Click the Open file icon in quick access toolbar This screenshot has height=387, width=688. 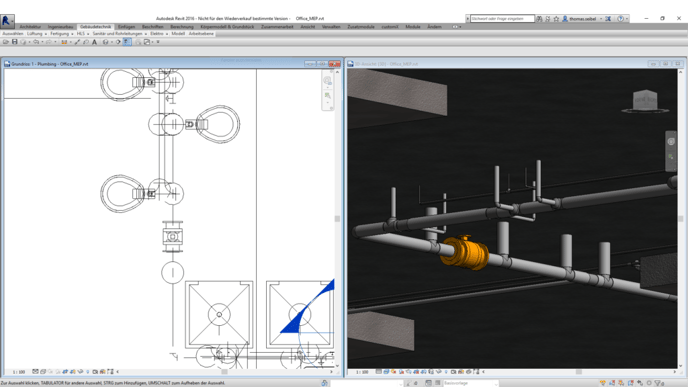6,42
